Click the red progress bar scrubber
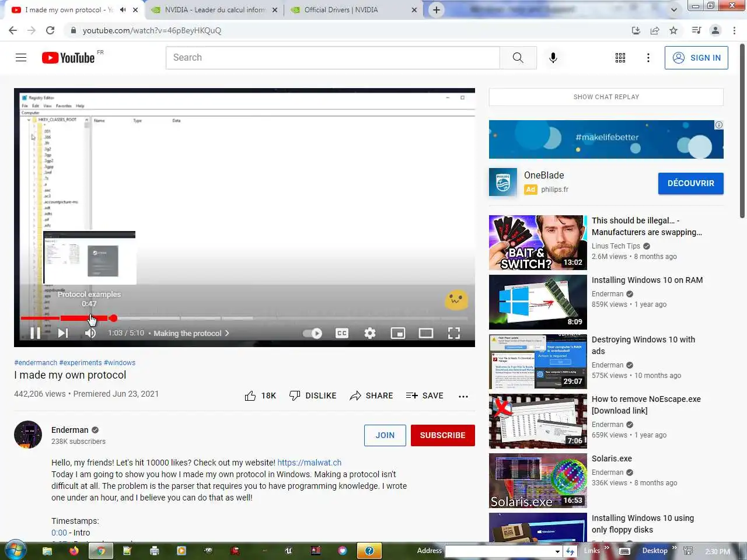Viewport: 747px width, 560px height. (x=113, y=318)
